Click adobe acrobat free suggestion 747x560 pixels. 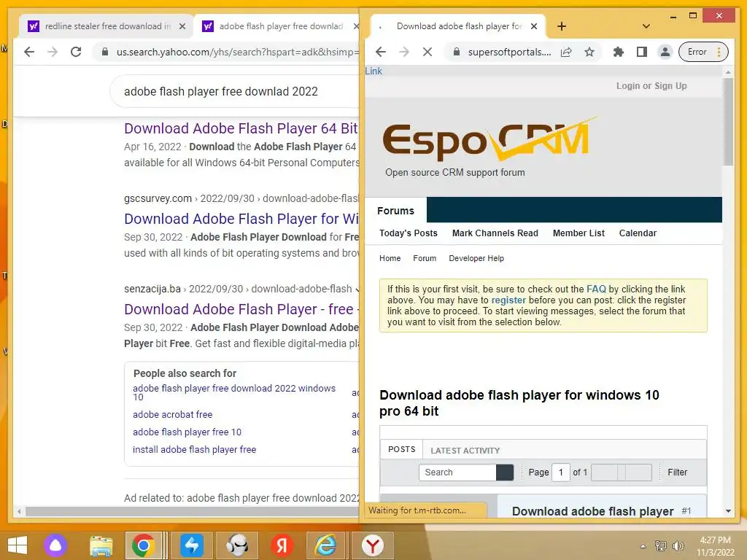click(x=172, y=414)
